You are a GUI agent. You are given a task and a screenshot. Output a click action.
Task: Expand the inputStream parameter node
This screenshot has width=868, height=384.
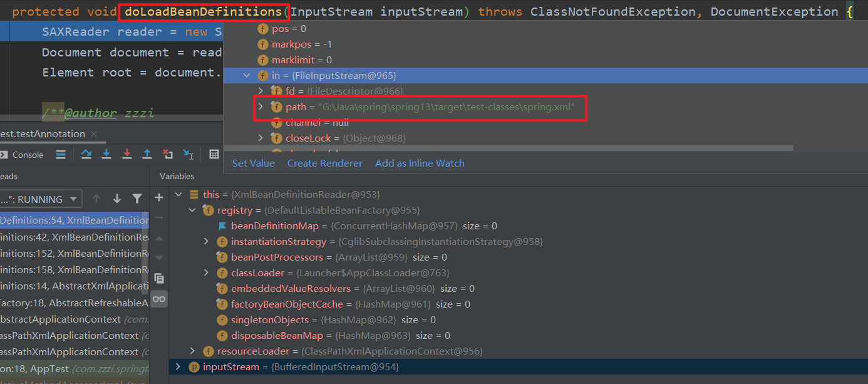pos(178,366)
